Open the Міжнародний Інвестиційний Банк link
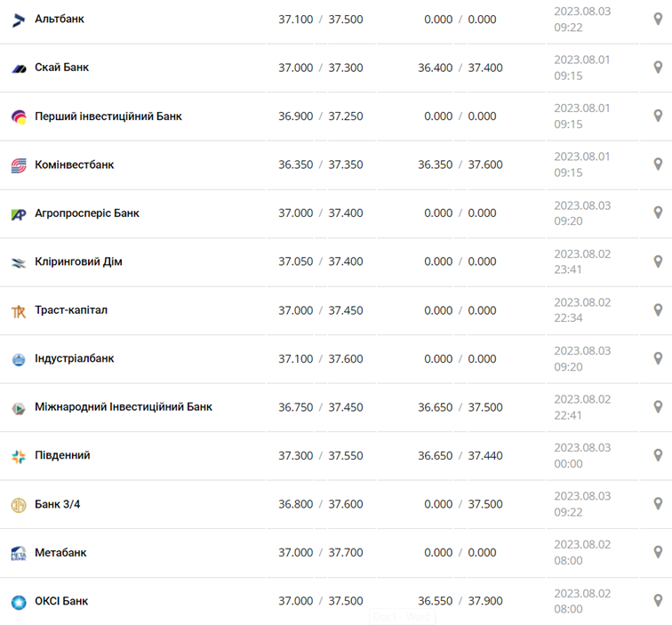Viewport: 672px width, 625px height. (124, 407)
